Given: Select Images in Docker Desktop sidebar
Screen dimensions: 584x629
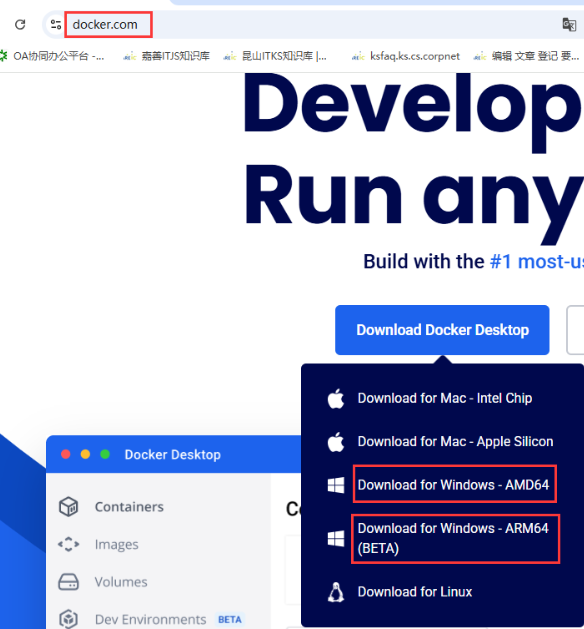Looking at the screenshot, I should pos(116,544).
